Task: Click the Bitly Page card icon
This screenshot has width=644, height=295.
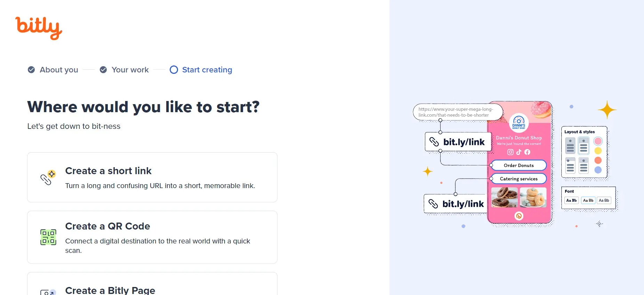Action: (x=48, y=293)
